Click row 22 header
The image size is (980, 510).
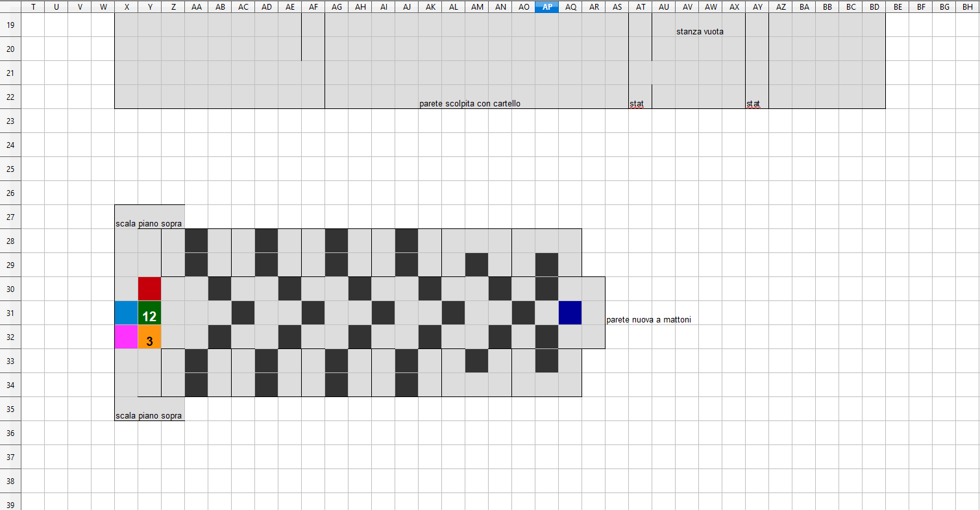(x=10, y=97)
